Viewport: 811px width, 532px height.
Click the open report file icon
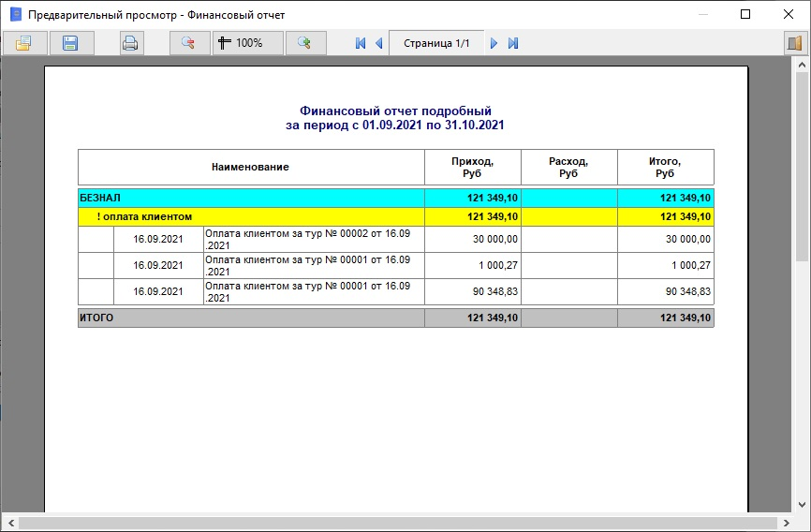point(23,43)
